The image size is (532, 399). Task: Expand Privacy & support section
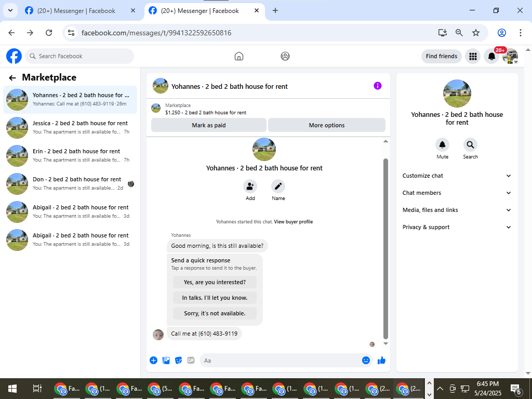tap(457, 227)
